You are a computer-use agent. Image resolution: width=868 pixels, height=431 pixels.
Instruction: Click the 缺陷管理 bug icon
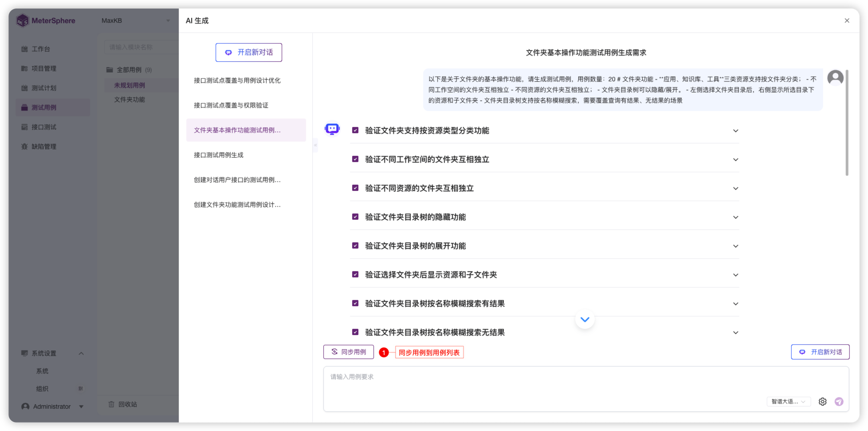pyautogui.click(x=24, y=146)
